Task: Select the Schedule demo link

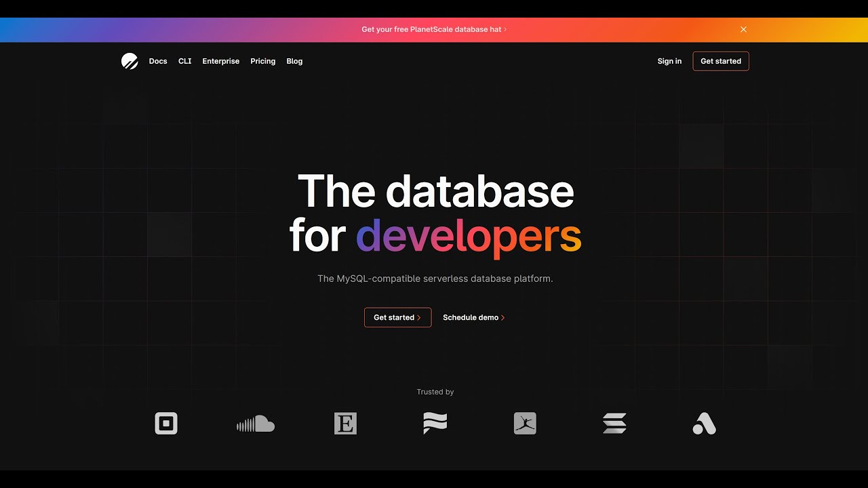Action: point(474,317)
